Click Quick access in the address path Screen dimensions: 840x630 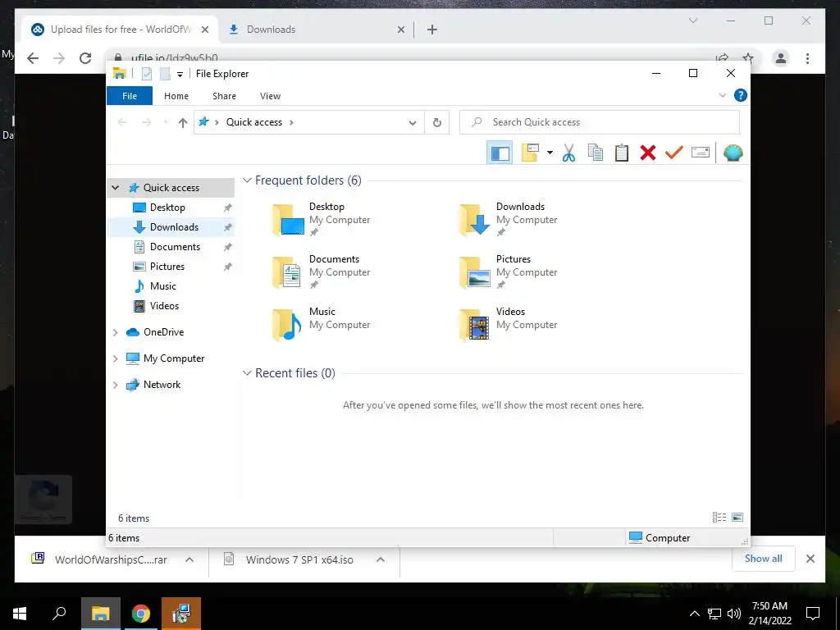tap(254, 122)
